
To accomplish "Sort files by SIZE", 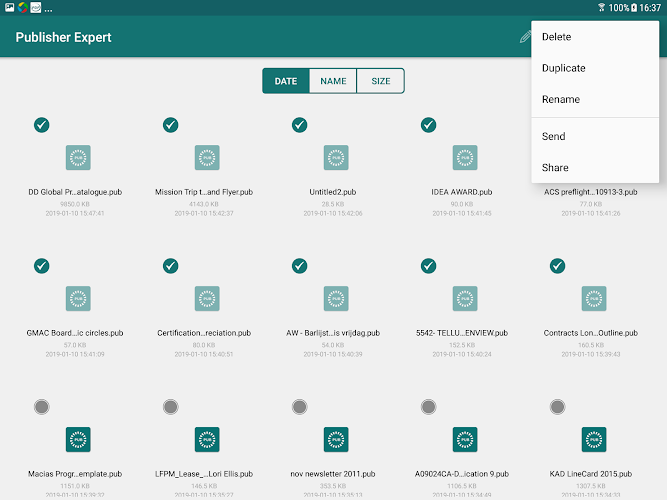I will (x=381, y=81).
